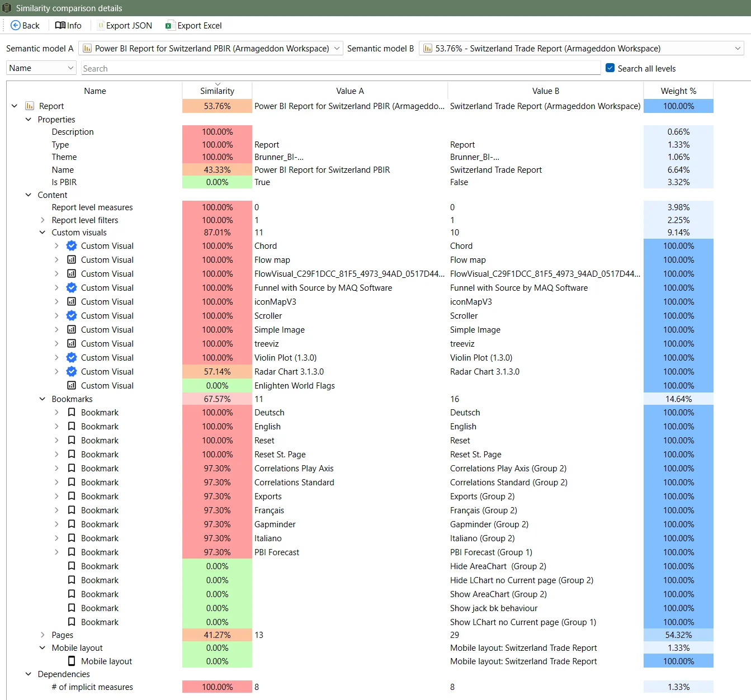Click the 41.27% Pages similarity cell
The width and height of the screenshot is (751, 700).
click(217, 635)
